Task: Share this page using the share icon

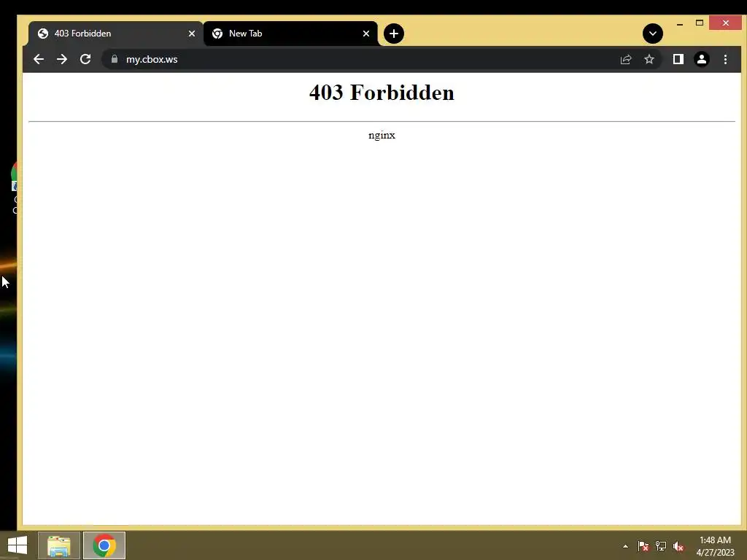Action: (625, 59)
